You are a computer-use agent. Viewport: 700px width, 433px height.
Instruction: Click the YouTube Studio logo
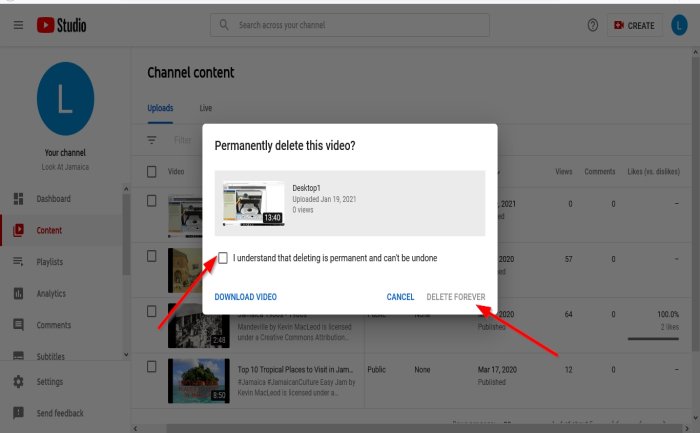(x=62, y=25)
